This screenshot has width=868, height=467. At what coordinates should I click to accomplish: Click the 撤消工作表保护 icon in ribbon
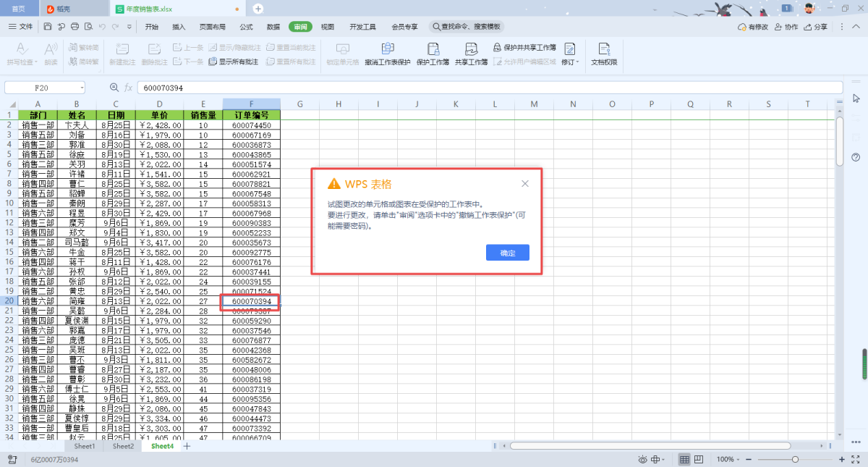[387, 50]
